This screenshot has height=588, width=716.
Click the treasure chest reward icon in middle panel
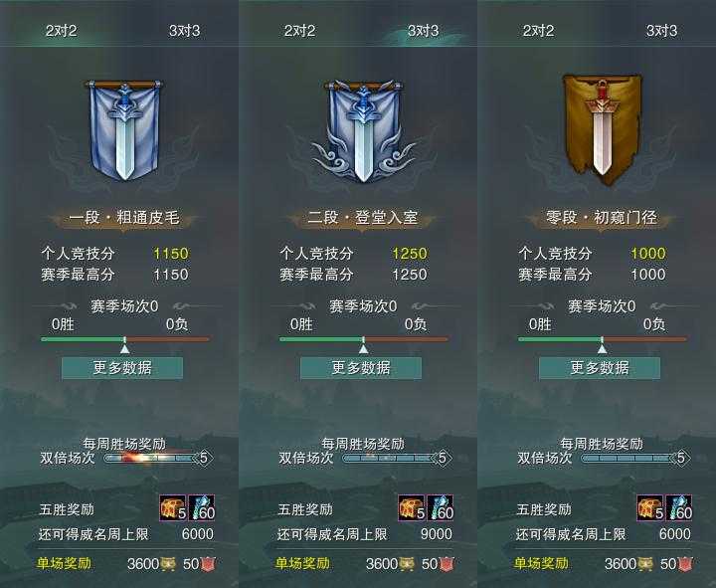(412, 508)
